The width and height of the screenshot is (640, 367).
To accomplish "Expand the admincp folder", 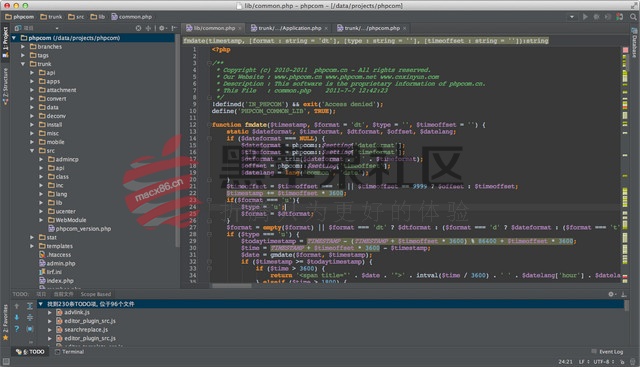I will coord(41,159).
